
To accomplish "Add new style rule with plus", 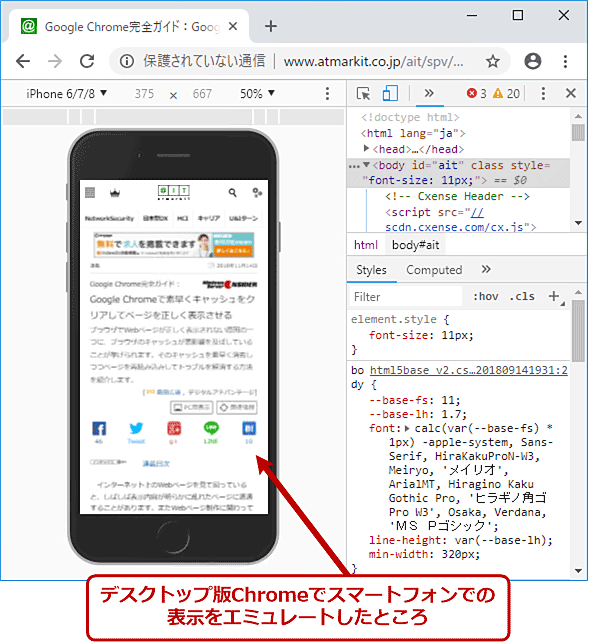I will click(554, 296).
